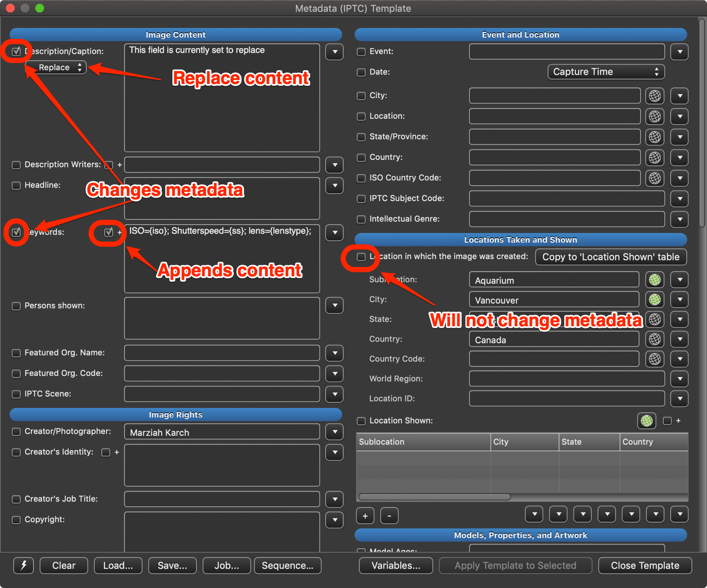Click the globe icon next to upper Country field

pos(655,157)
